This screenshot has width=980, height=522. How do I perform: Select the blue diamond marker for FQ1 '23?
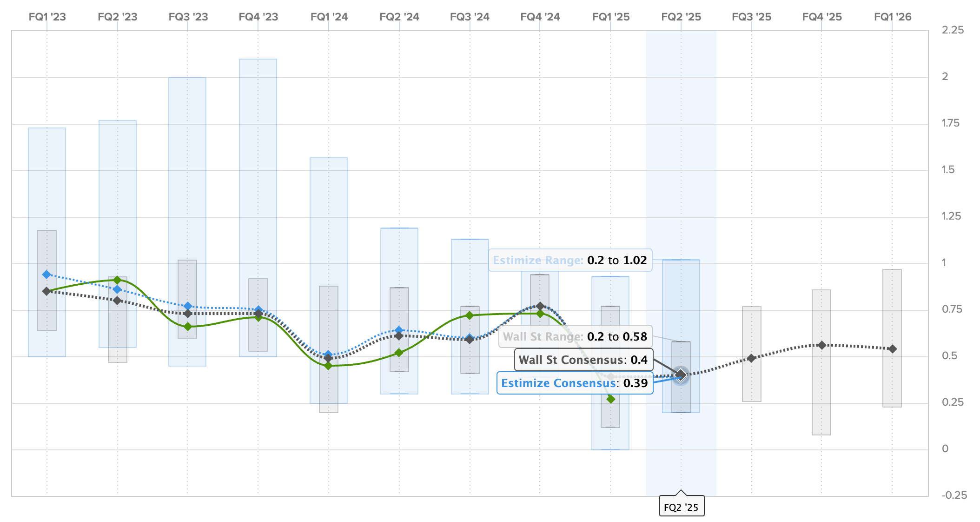pyautogui.click(x=46, y=274)
